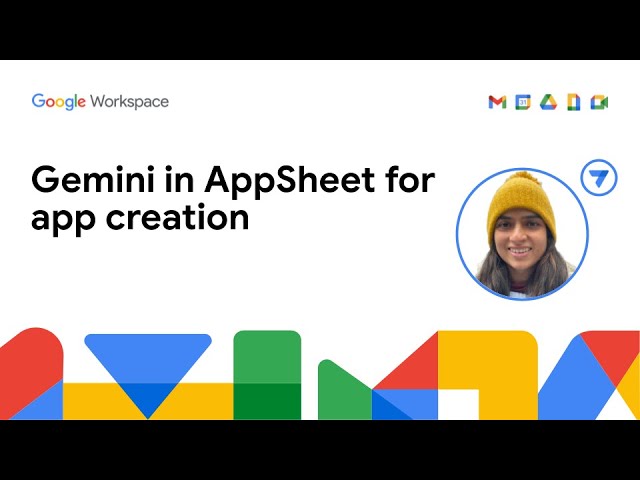Click the presenter's circular photo
The width and height of the screenshot is (640, 480).
[x=522, y=234]
